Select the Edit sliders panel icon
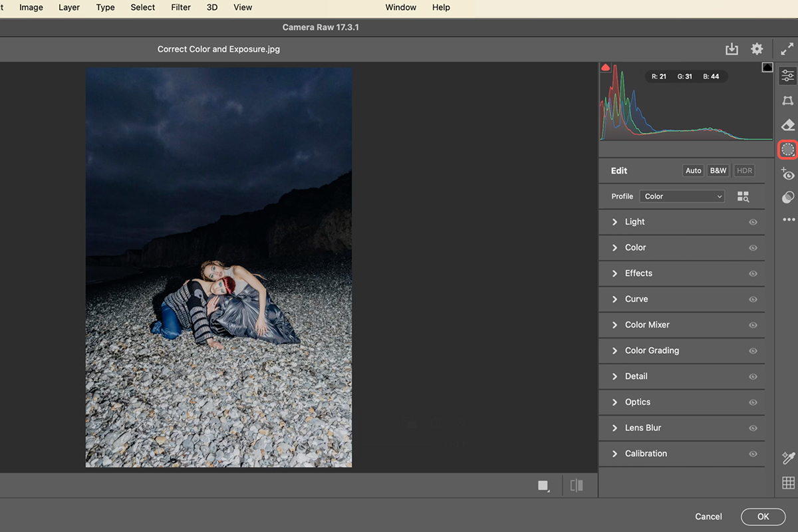The width and height of the screenshot is (798, 532). 788,75
